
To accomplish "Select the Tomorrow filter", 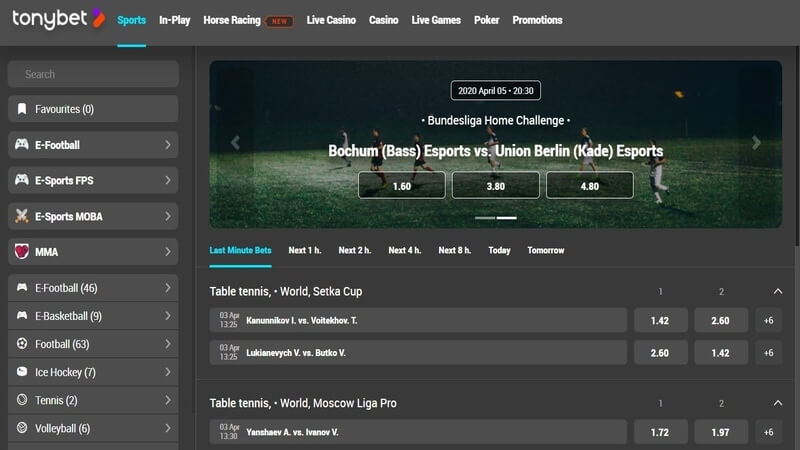I will [x=546, y=251].
